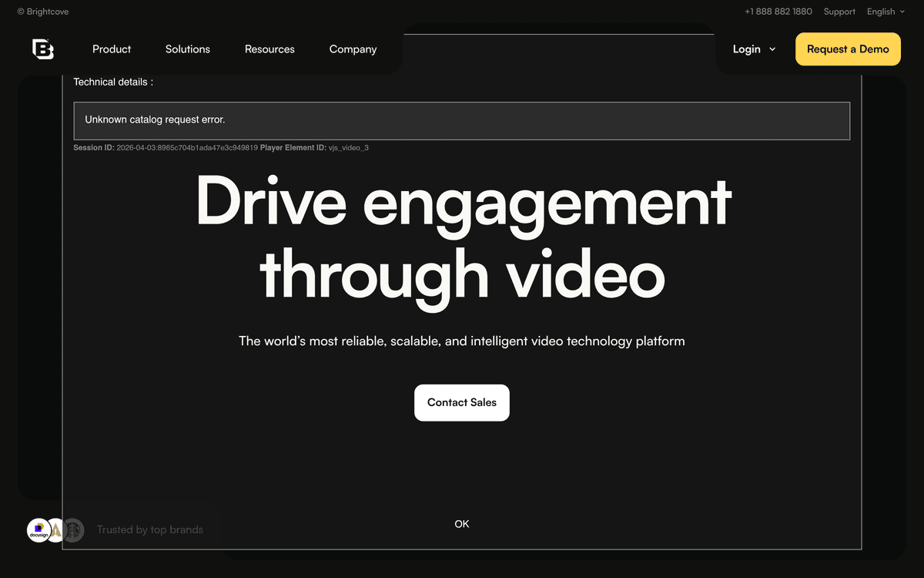Expand the English language selector
The width and height of the screenshot is (924, 578).
click(x=880, y=12)
